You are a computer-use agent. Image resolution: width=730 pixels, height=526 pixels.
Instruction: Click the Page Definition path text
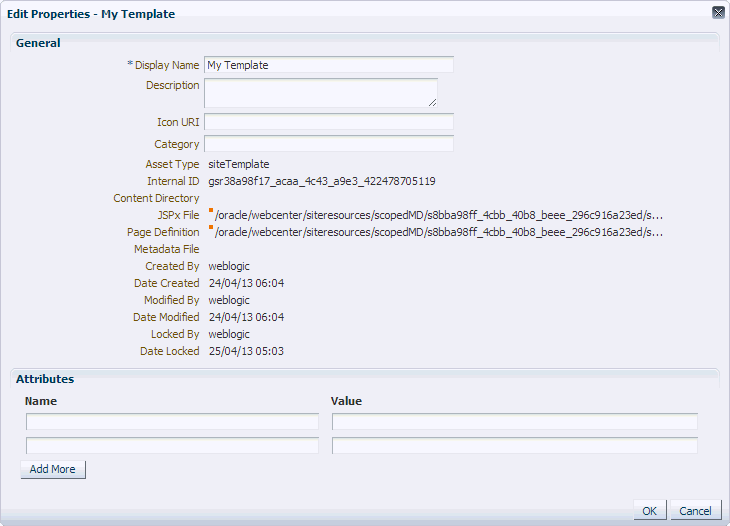[439, 232]
